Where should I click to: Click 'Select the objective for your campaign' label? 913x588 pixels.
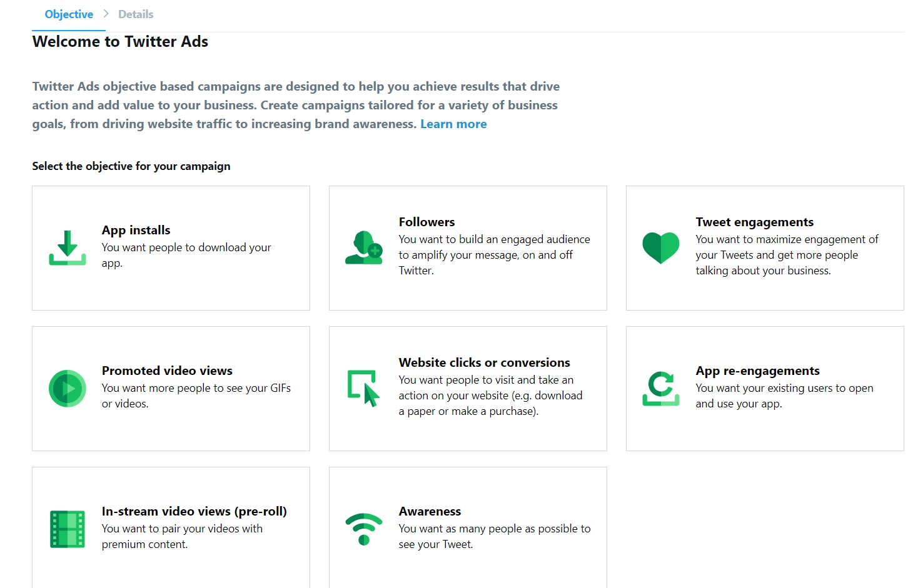coord(131,166)
